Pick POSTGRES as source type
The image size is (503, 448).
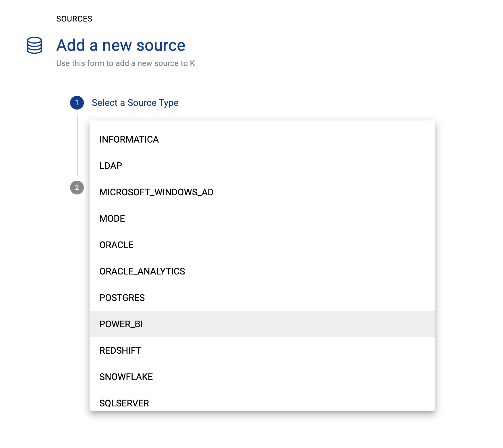[122, 298]
